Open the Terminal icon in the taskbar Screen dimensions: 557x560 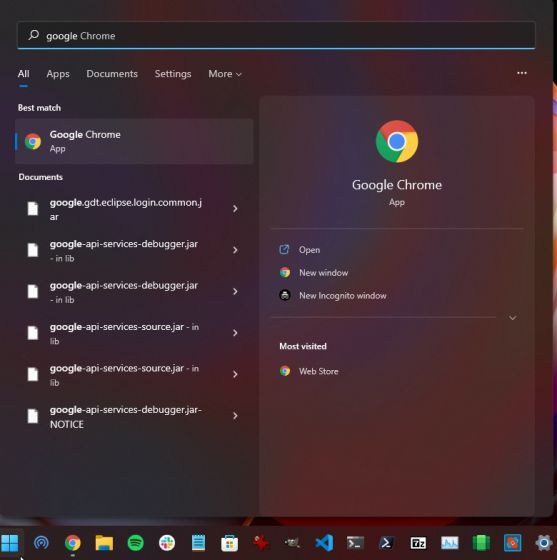[x=355, y=543]
